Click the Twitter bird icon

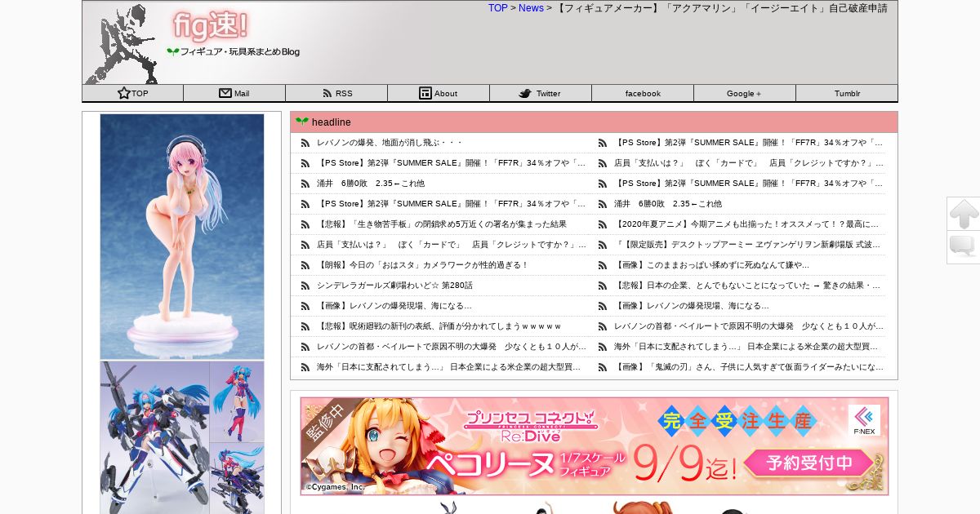[525, 93]
